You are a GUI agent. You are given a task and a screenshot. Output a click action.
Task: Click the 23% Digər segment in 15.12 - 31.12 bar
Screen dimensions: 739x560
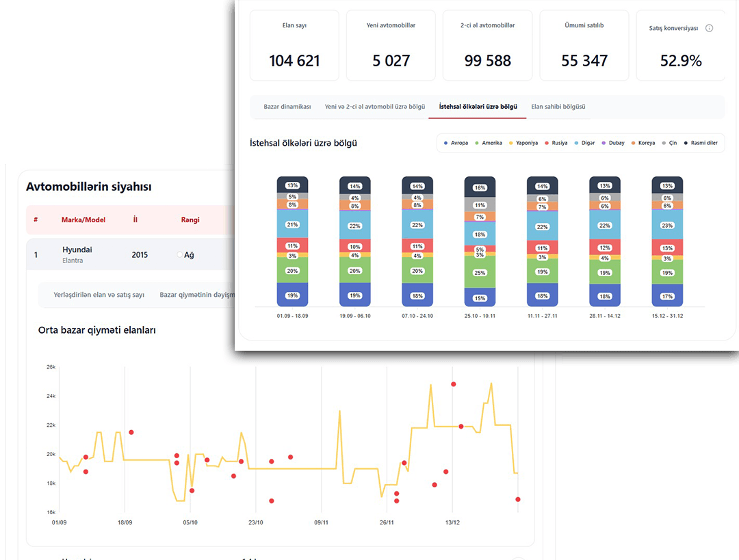coord(667,224)
